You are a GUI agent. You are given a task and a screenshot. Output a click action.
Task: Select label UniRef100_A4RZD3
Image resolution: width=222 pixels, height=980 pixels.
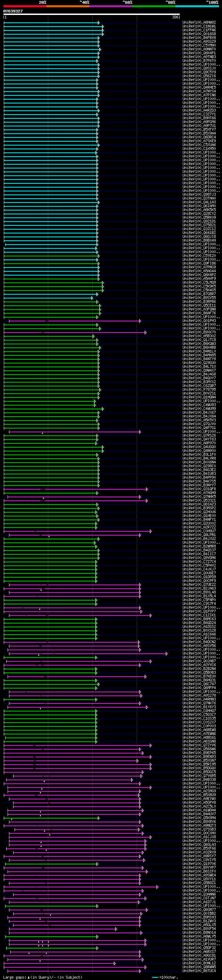[x=199, y=110]
